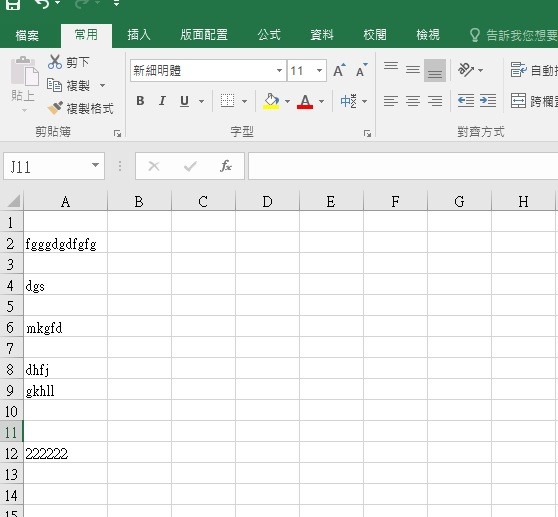558x517 pixels.
Task: Expand the Borders dropdown arrow
Action: point(244,101)
